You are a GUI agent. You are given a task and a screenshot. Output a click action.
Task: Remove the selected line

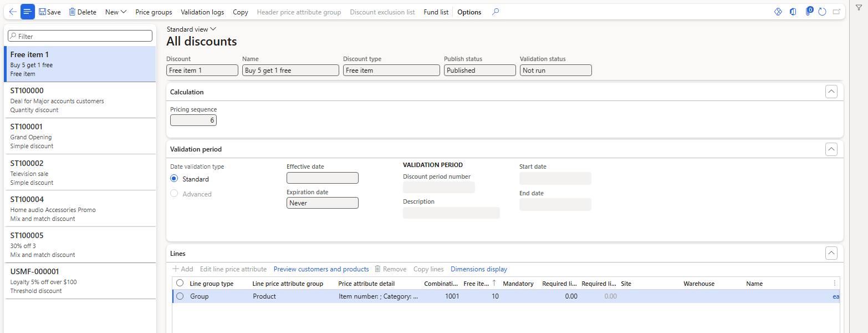[391, 269]
